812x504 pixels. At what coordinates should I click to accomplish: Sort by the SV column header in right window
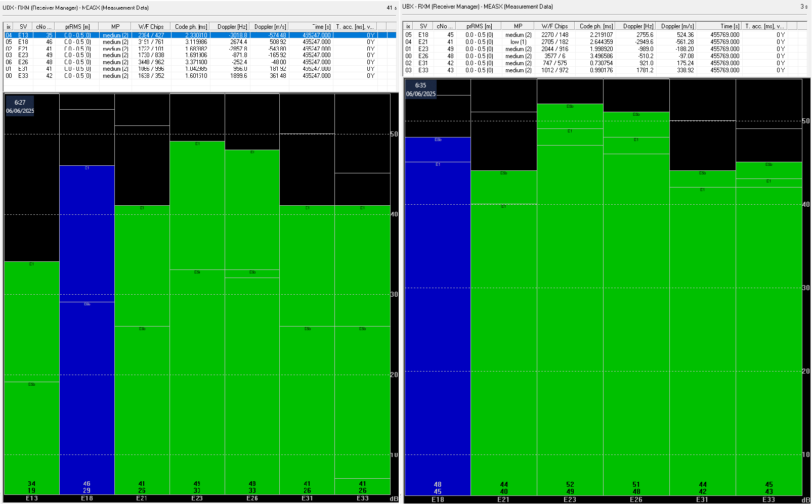pos(423,26)
